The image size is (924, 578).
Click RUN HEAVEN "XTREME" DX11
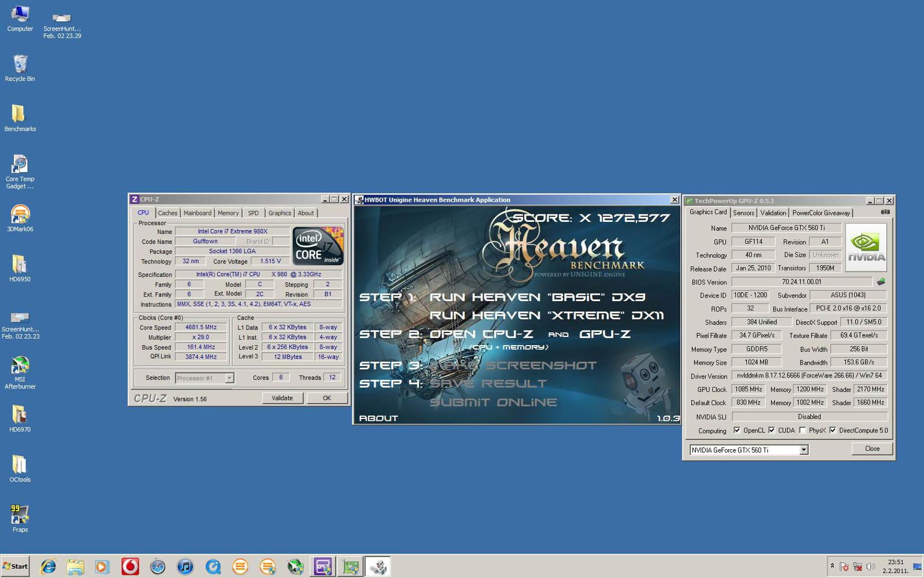tap(547, 316)
